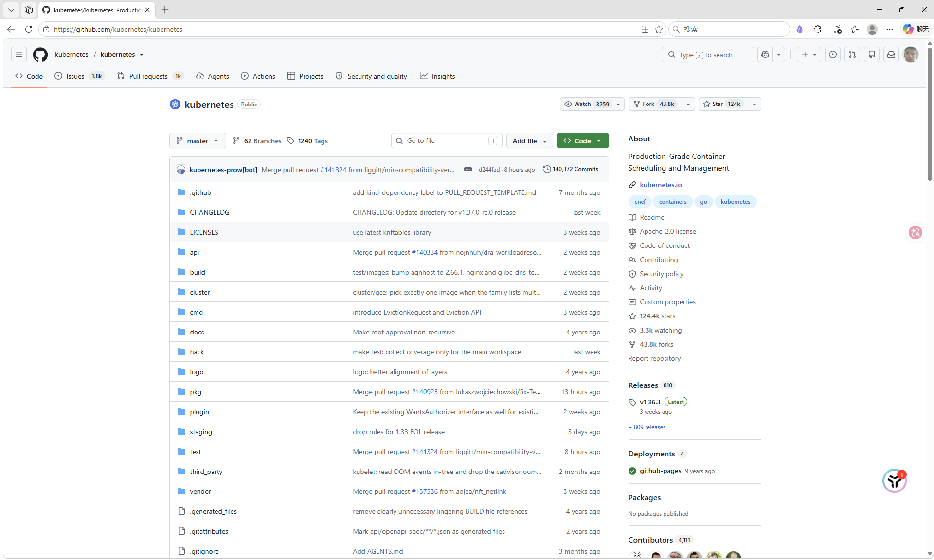Click the cncf topic tag
Screen dimensions: 934x560
pos(640,202)
